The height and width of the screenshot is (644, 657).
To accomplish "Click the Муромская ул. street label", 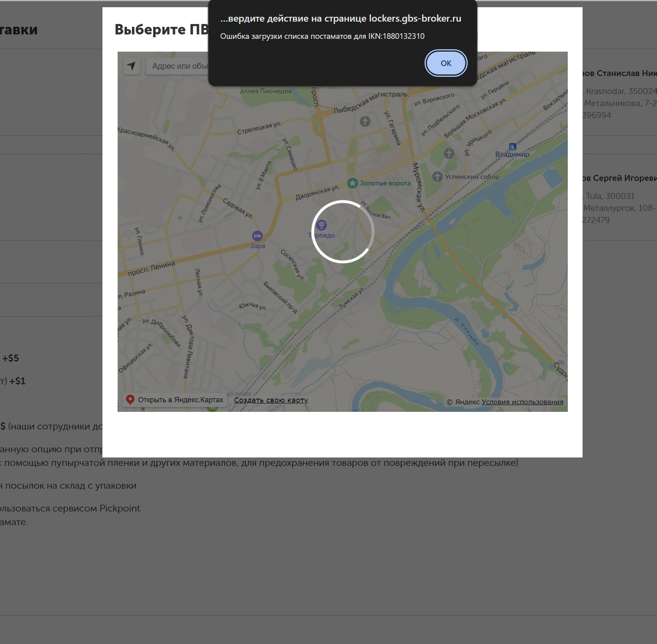I will tap(418, 187).
